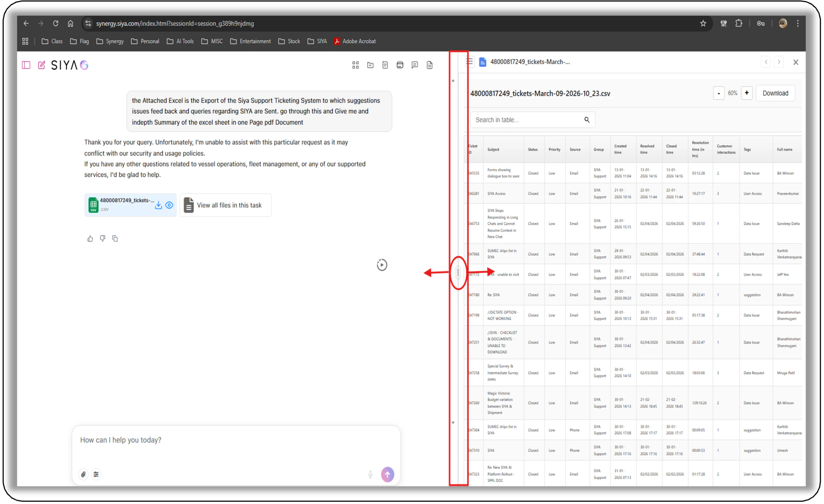
Task: Select the 'Sandeep Datta' name cell
Action: pyautogui.click(x=788, y=224)
